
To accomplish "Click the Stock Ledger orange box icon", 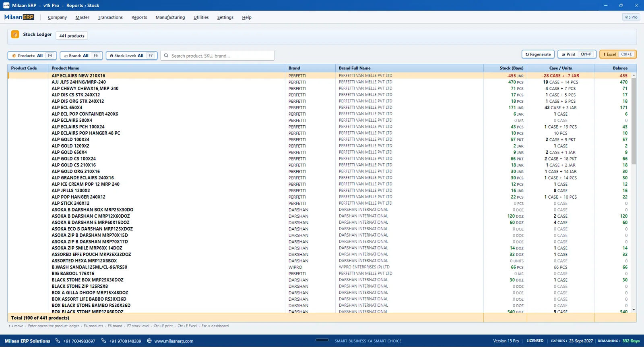I will (x=15, y=34).
